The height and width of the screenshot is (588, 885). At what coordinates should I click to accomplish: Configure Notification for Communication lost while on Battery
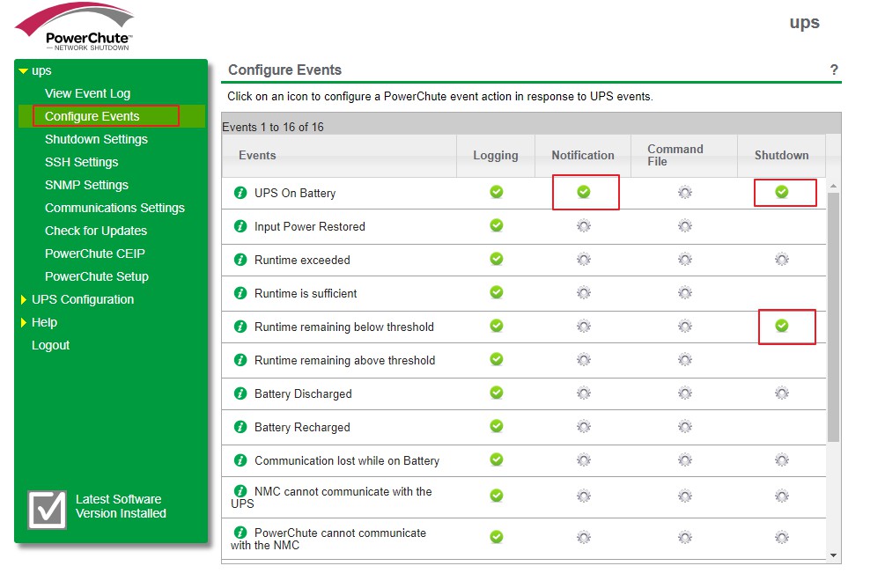583,460
